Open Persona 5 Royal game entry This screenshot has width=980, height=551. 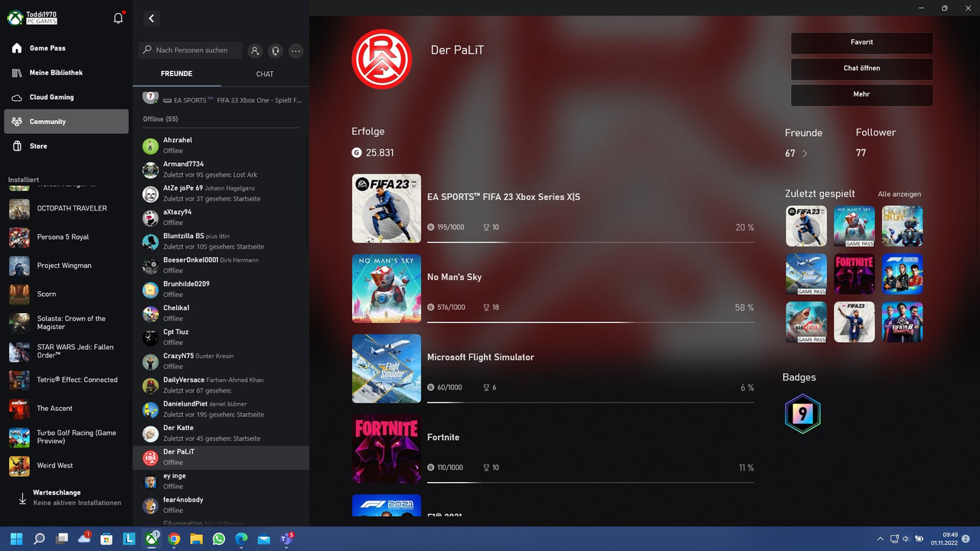point(67,237)
